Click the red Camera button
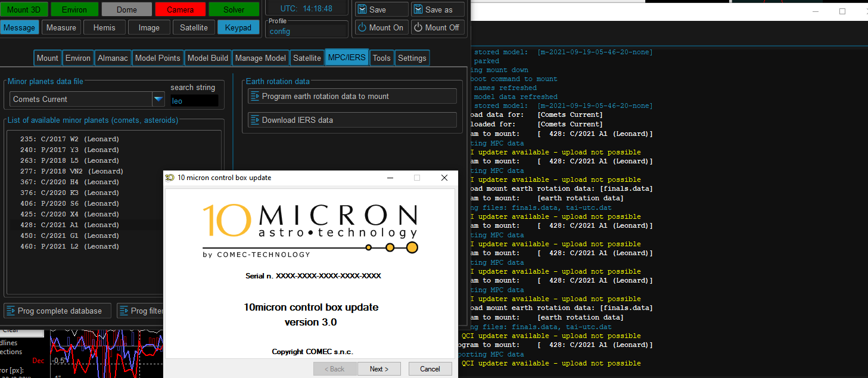868x378 pixels. pyautogui.click(x=180, y=10)
